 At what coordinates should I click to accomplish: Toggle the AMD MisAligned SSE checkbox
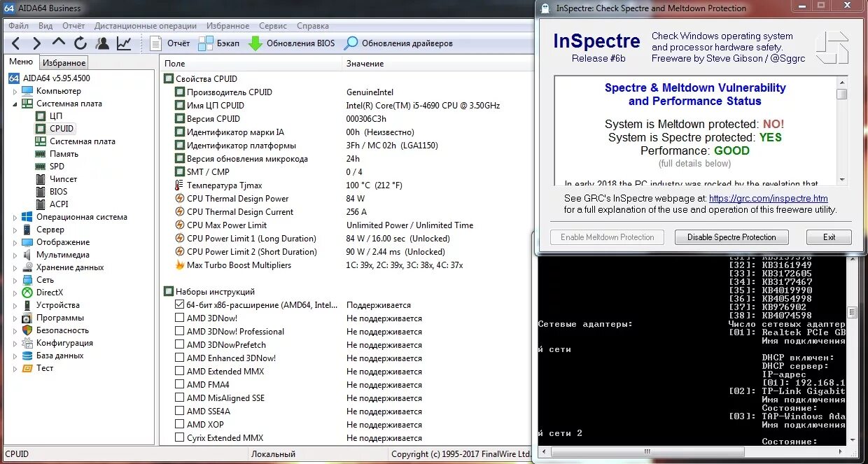(180, 398)
